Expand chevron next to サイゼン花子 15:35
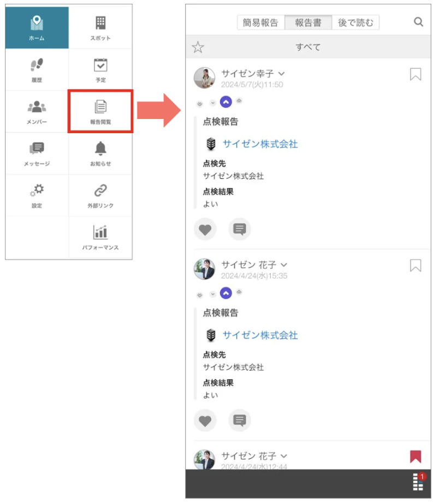The image size is (439, 504). (x=283, y=265)
